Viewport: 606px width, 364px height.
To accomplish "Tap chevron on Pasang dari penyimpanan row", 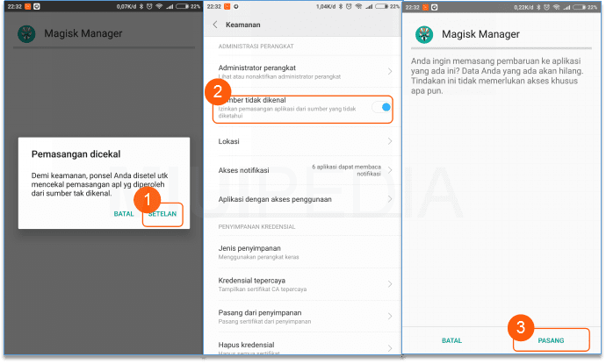I will (390, 316).
